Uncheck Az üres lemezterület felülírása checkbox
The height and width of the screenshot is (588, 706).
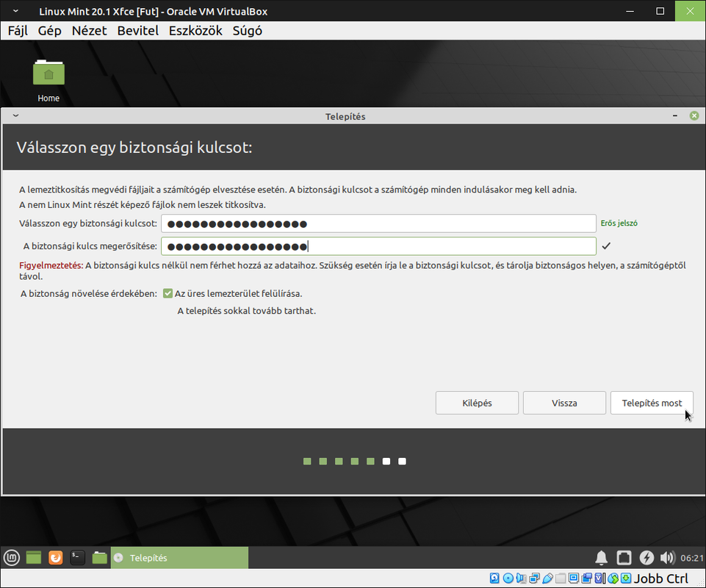tap(168, 293)
